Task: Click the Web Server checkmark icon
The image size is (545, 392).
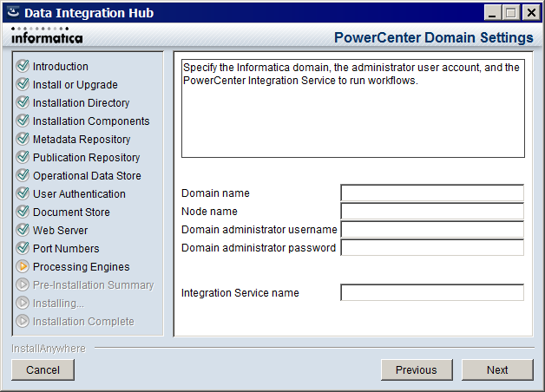Action: 23,230
